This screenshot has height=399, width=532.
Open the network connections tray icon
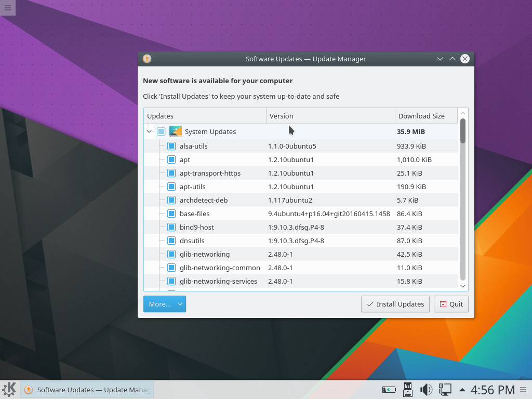click(x=445, y=390)
